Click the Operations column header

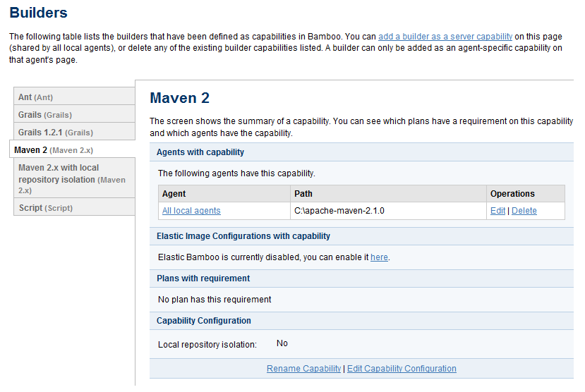point(525,194)
